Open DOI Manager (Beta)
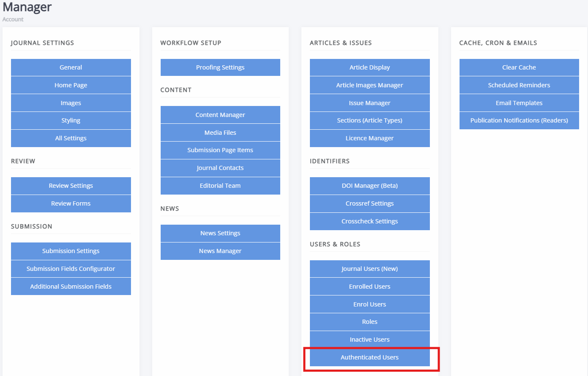The height and width of the screenshot is (376, 588). 370,186
